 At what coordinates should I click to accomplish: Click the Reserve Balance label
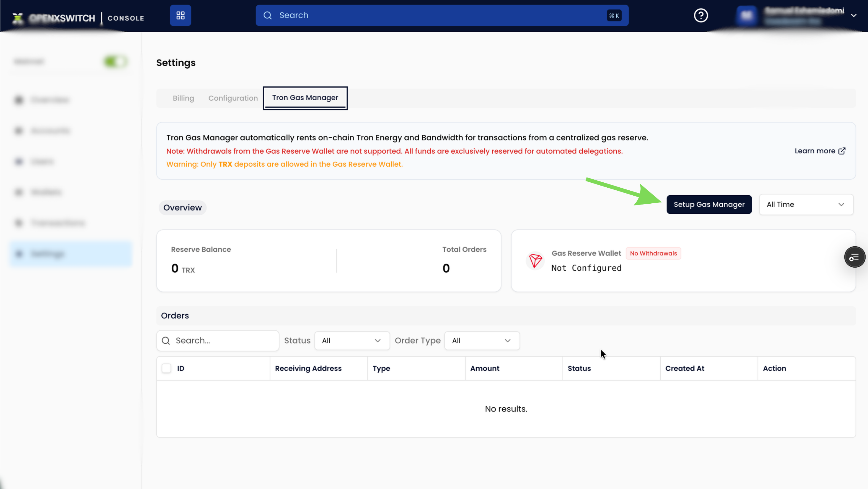201,250
